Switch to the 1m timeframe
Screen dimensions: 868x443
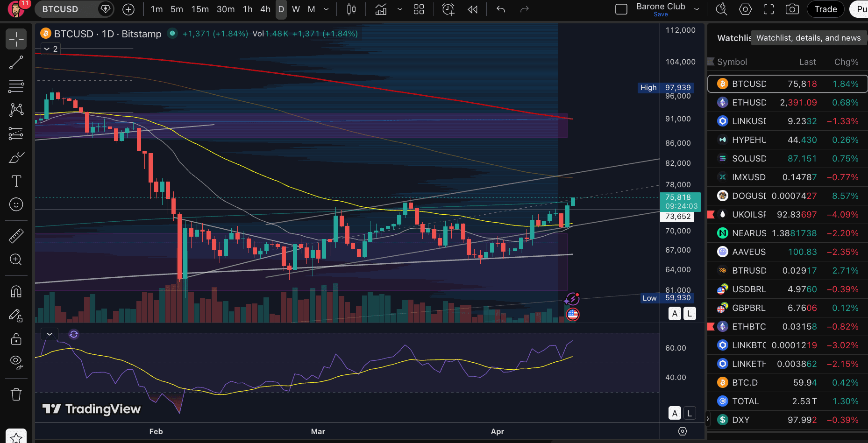click(x=157, y=9)
